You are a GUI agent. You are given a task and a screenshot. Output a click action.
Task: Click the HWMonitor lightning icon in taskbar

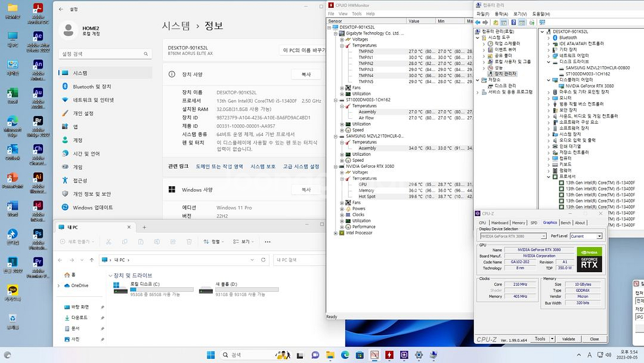click(389, 355)
